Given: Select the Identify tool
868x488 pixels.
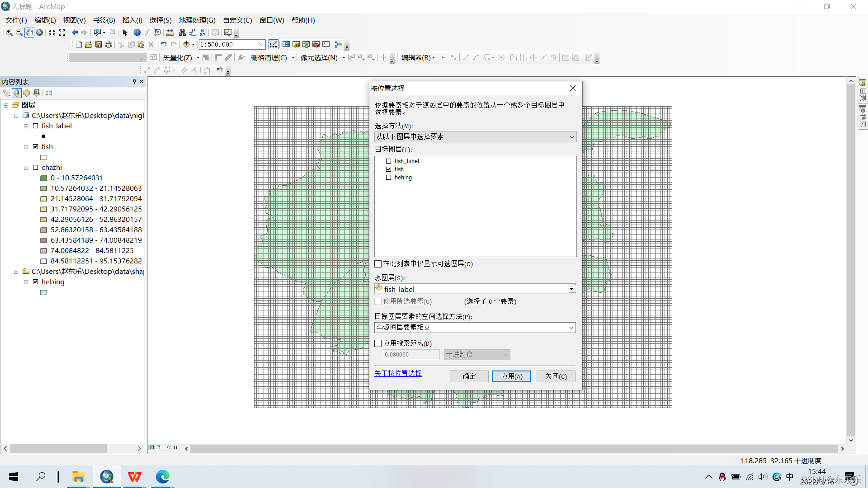Looking at the screenshot, I should pos(137,32).
